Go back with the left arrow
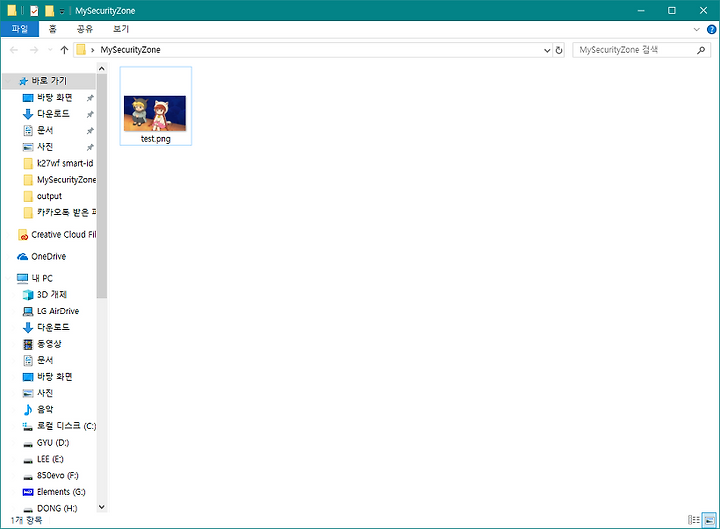Screen dimensions: 720x529 [14, 50]
